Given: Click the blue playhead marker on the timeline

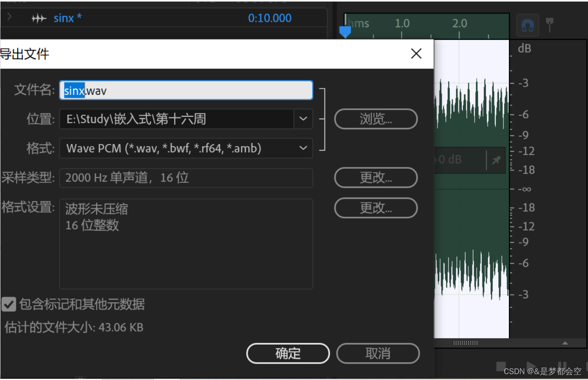Looking at the screenshot, I should click(345, 32).
